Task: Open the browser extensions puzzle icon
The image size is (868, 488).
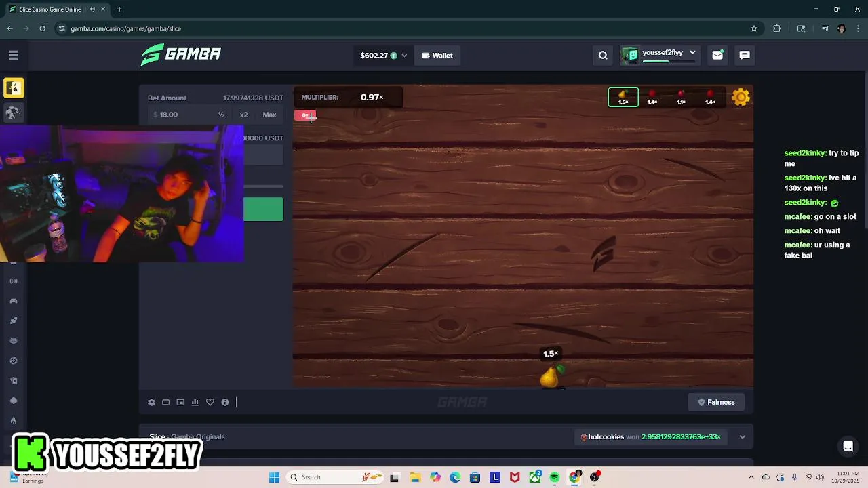Action: coord(777,28)
